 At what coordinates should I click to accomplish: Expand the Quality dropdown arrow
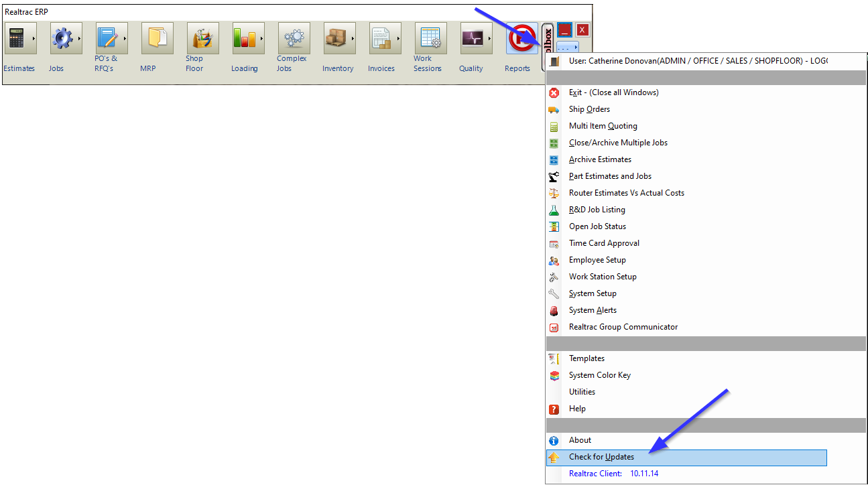pos(488,38)
